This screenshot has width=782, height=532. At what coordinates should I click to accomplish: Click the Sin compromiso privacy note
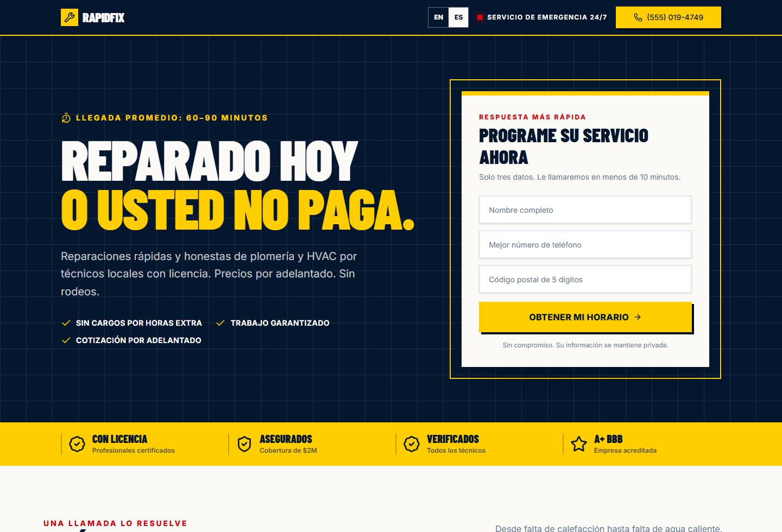tap(585, 345)
